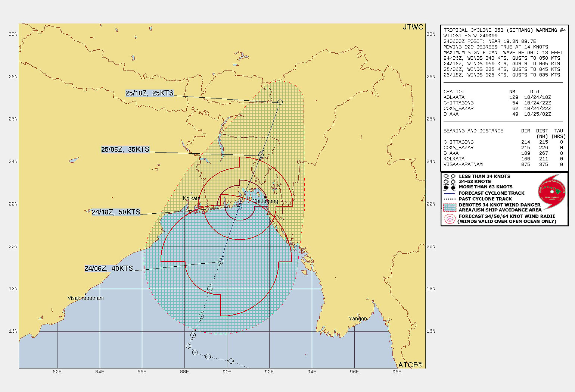Click CPA distance value 129 for Kolkata
575x392 pixels.
[514, 97]
